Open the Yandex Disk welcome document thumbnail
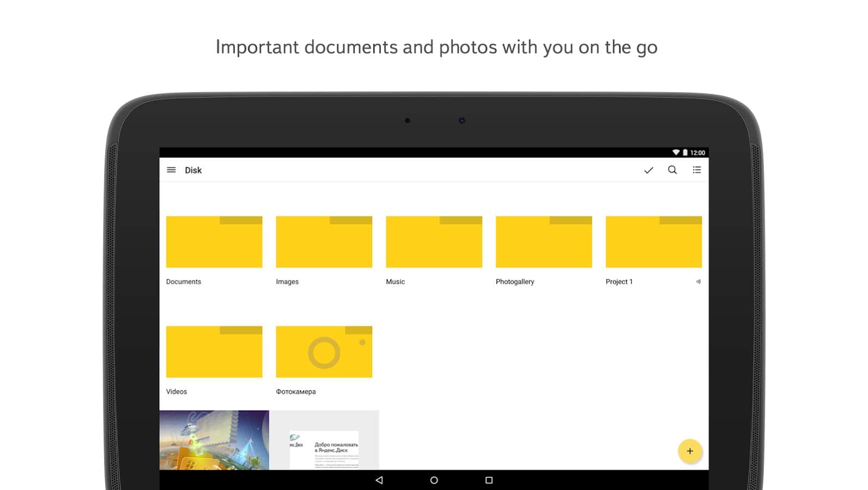The image size is (868, 490). coord(324,441)
